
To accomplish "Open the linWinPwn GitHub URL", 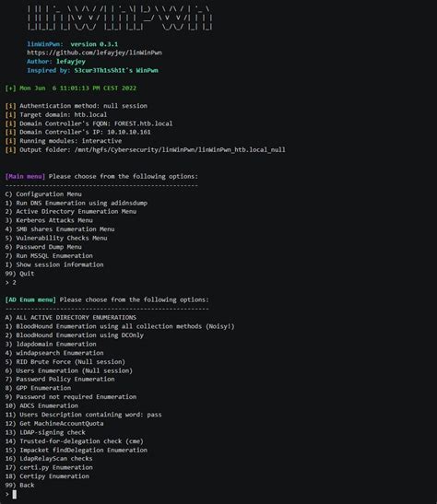I will tap(94, 53).
